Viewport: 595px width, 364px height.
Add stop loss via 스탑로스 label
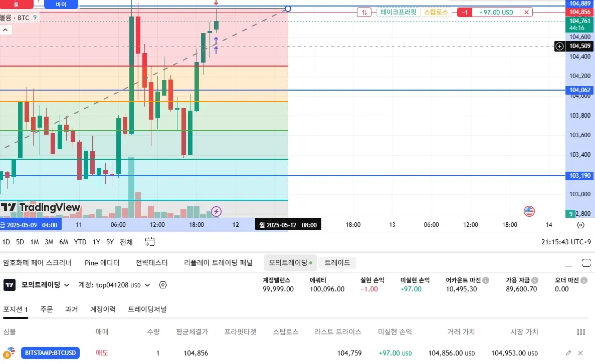(x=436, y=12)
